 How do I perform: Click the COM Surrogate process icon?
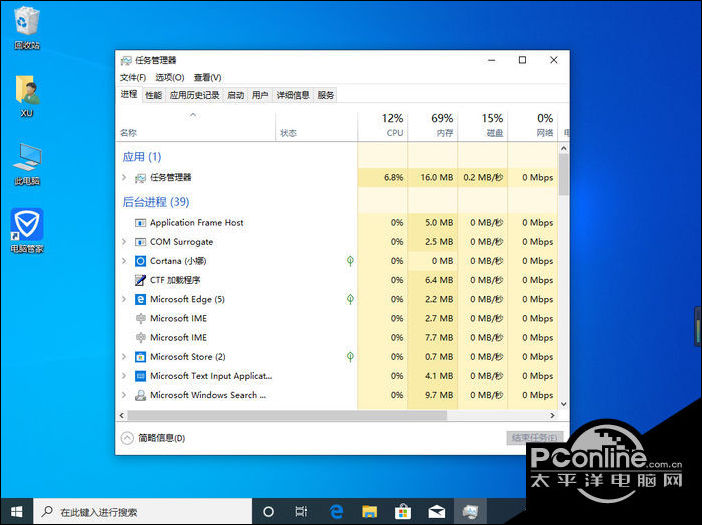click(x=140, y=242)
